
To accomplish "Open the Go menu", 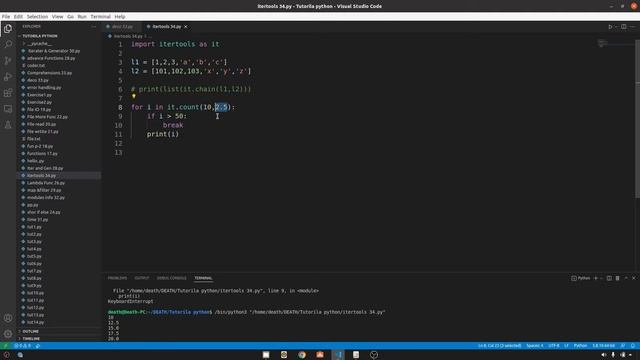I will [x=70, y=17].
